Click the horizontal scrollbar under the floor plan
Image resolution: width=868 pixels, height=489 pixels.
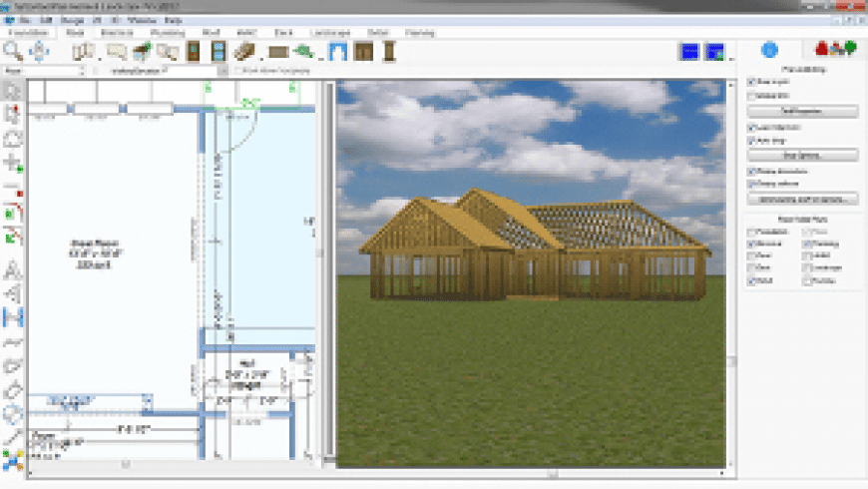point(125,464)
